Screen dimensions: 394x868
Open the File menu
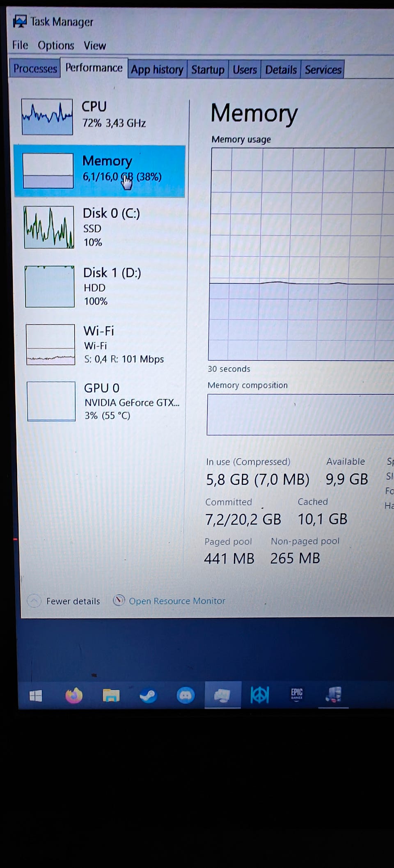20,45
